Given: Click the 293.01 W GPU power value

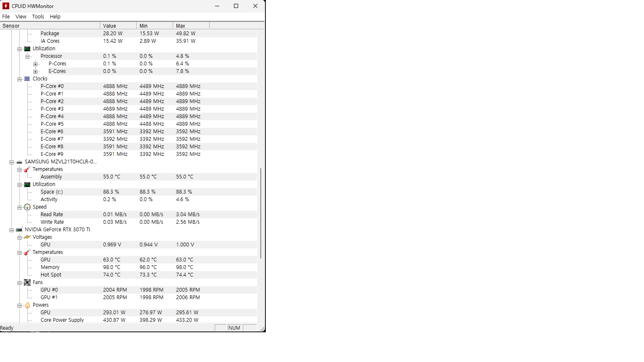Looking at the screenshot, I should point(114,313).
